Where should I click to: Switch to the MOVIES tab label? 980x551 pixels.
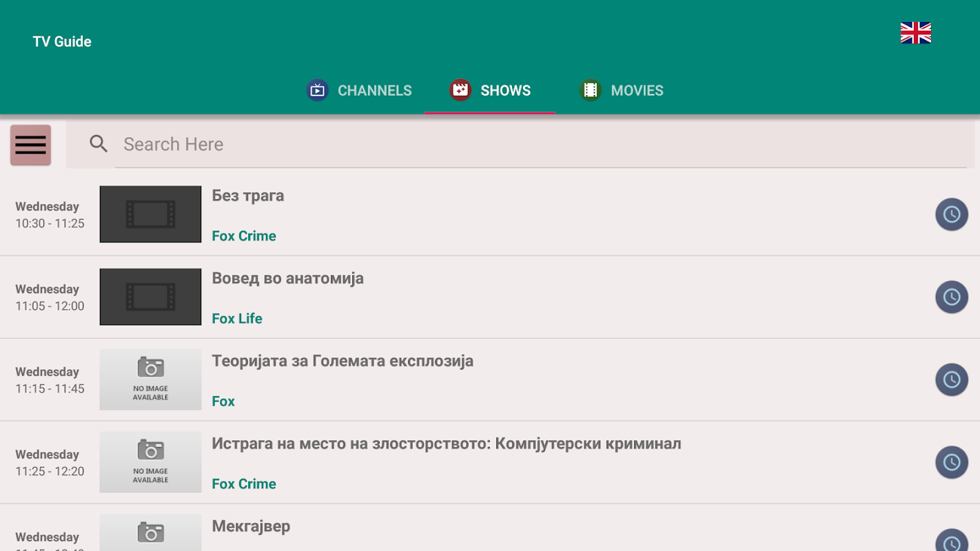637,91
